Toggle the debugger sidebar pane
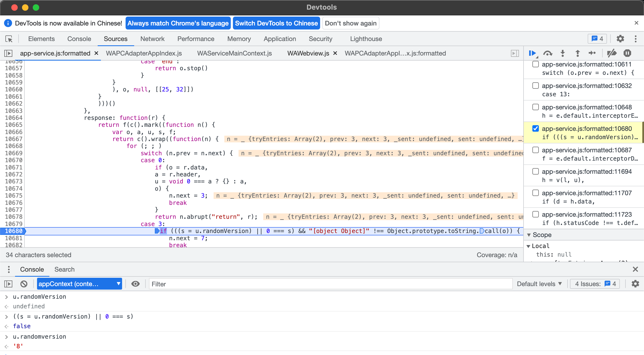Image resolution: width=644 pixels, height=355 pixels. [x=515, y=53]
